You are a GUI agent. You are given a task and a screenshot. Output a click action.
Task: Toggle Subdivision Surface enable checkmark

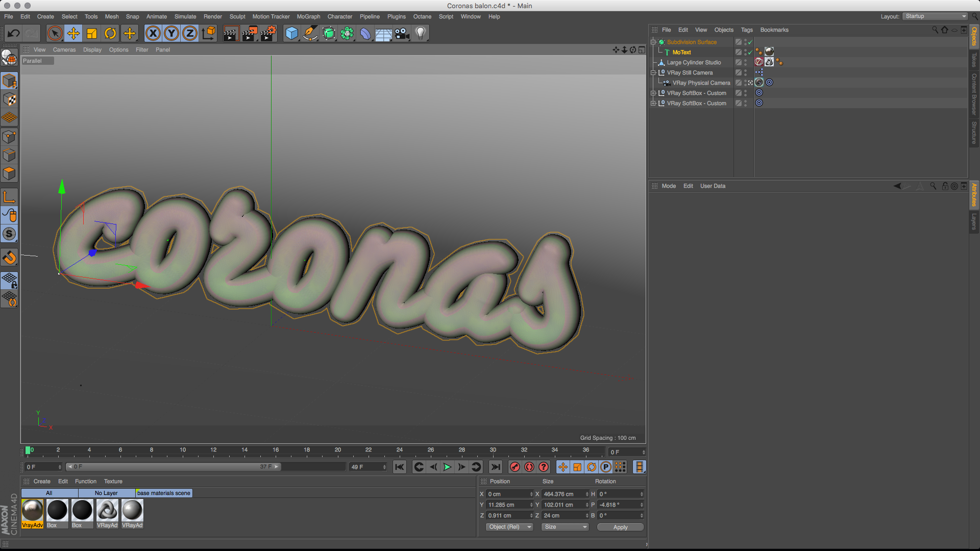[750, 42]
